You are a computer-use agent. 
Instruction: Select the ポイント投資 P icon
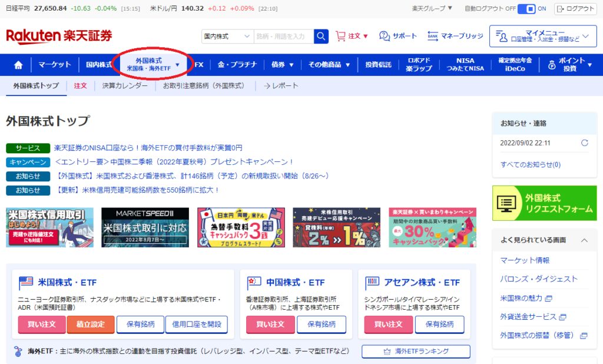click(x=551, y=64)
